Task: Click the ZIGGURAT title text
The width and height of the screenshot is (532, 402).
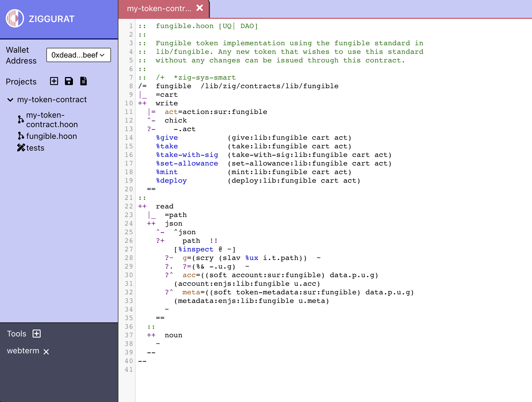Action: point(51,19)
